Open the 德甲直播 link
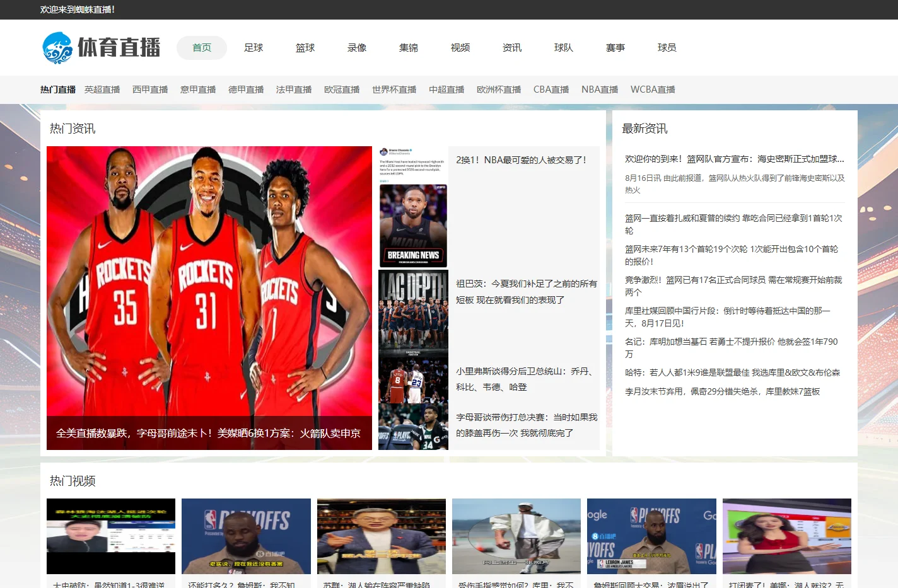898x588 pixels. pyautogui.click(x=246, y=89)
